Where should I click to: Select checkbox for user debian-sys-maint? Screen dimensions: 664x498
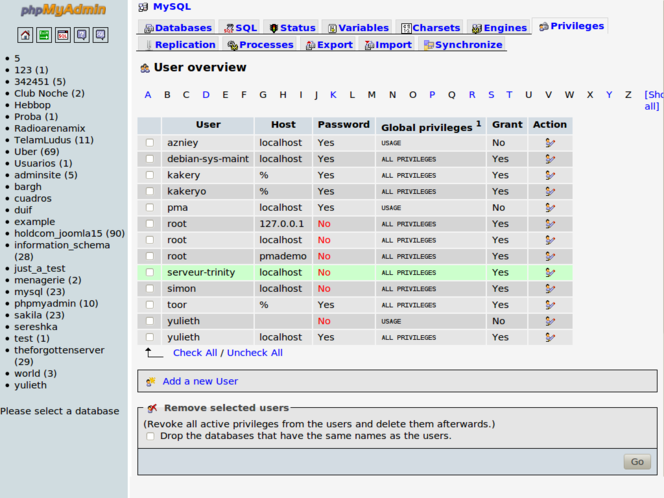click(x=150, y=159)
